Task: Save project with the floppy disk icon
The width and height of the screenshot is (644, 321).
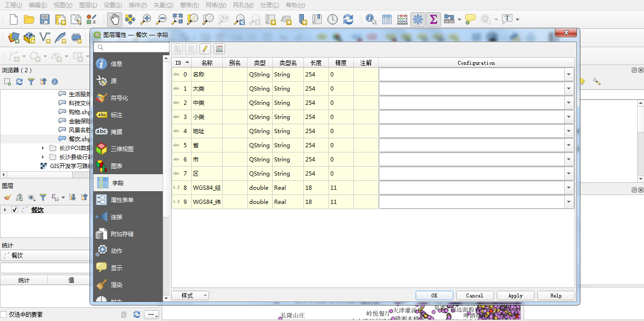Action: pyautogui.click(x=45, y=19)
